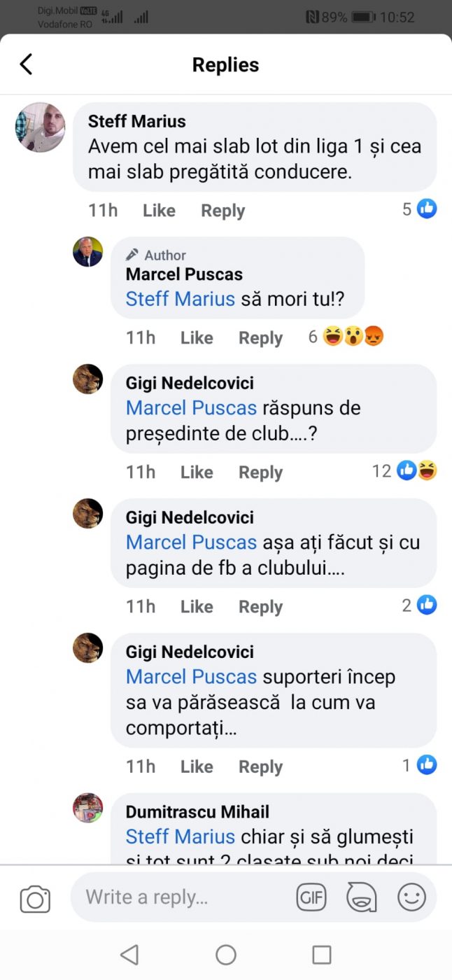Reply to "răspuns de președinte de club" comment
This screenshot has height=980, width=452.
(260, 472)
